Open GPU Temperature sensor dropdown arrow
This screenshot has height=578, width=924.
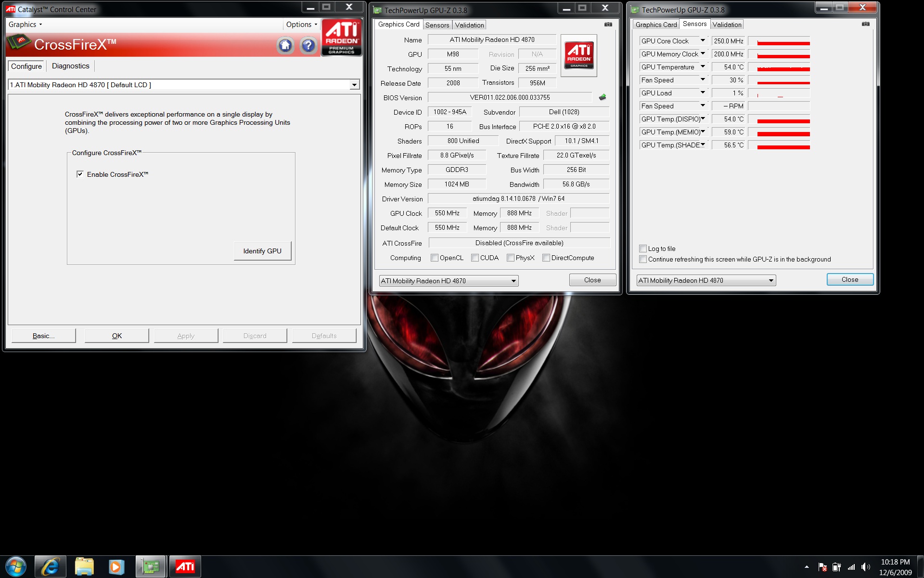click(703, 67)
